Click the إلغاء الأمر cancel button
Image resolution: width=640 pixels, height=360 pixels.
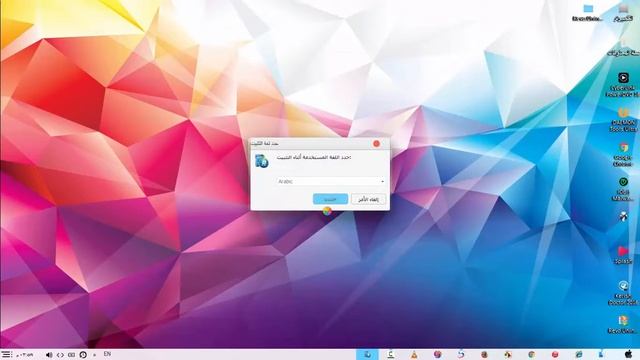(369, 199)
